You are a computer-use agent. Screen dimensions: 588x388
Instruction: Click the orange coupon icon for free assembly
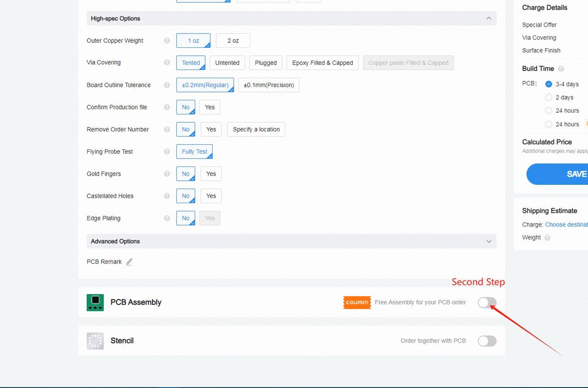pos(357,302)
